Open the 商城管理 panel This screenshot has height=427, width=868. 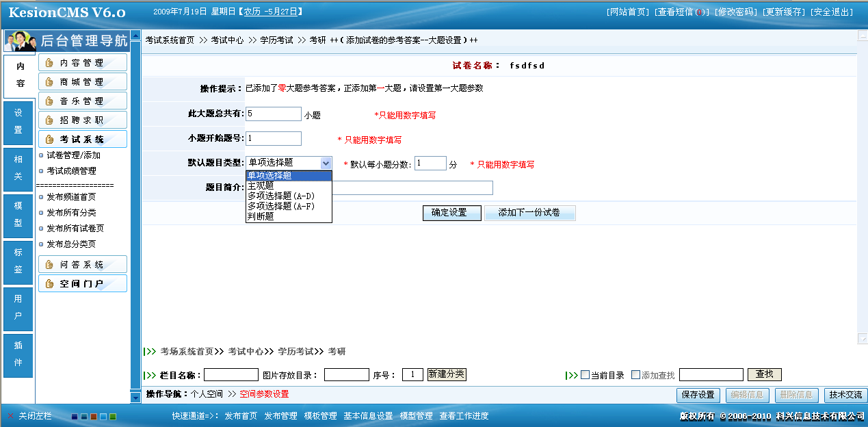[83, 82]
